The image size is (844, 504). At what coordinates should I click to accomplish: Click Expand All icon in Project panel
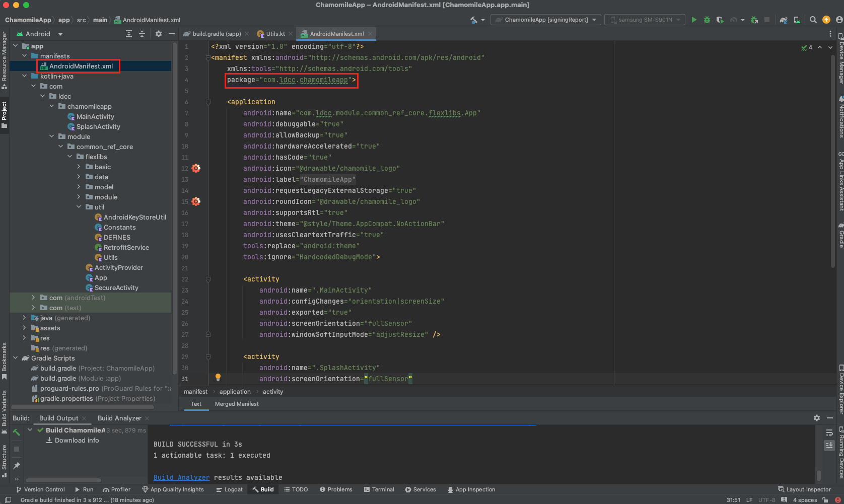pos(129,34)
